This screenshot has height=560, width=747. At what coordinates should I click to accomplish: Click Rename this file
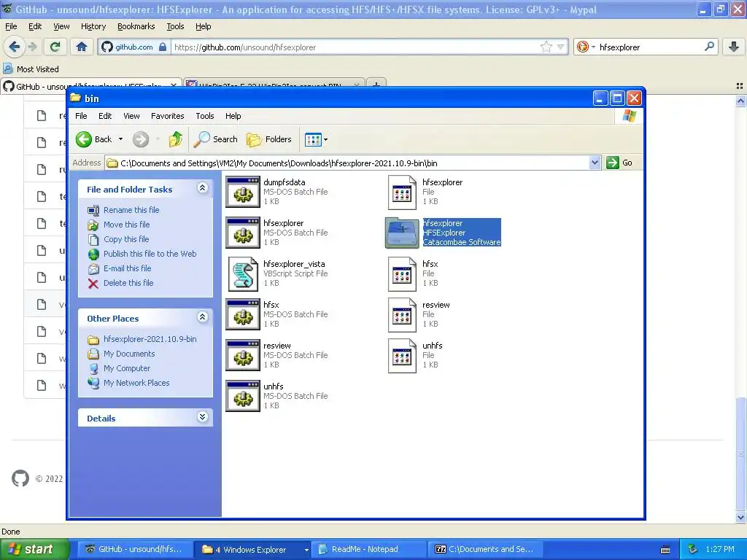[x=131, y=210]
